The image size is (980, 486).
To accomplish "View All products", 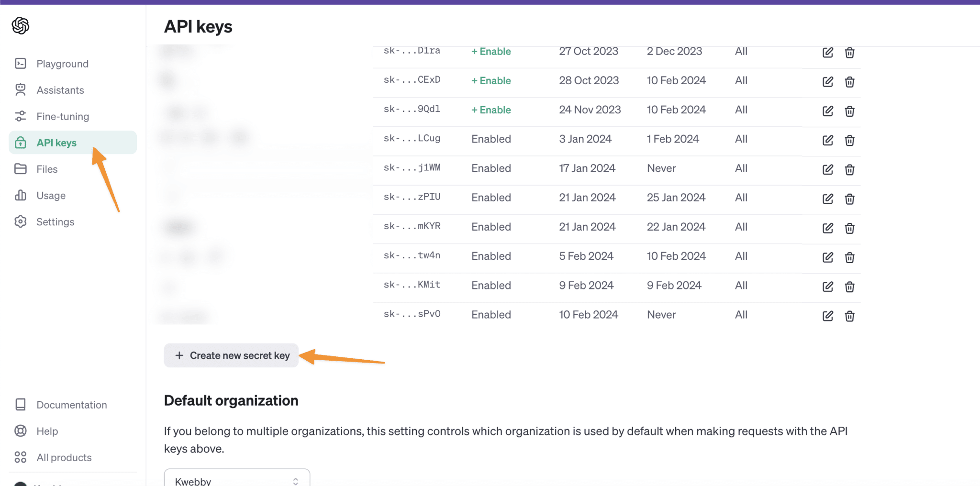I will coord(64,457).
